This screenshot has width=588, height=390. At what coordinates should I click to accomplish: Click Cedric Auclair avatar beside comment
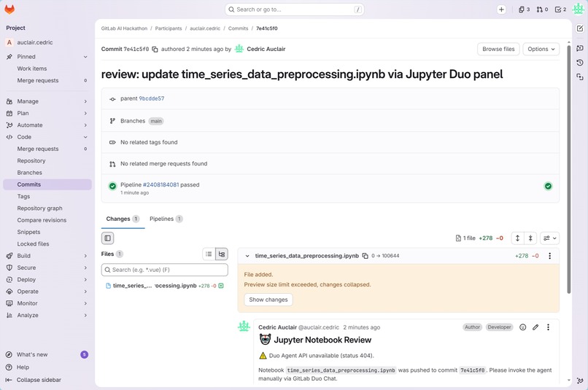244,327
